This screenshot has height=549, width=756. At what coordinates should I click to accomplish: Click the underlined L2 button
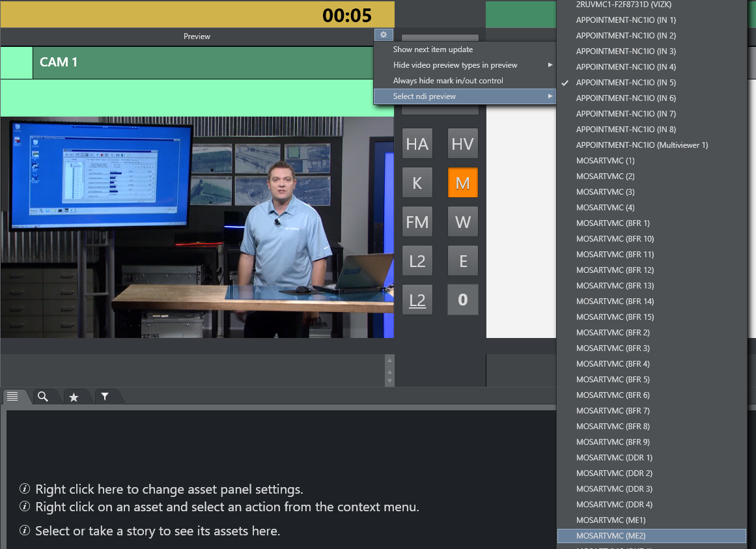pyautogui.click(x=417, y=300)
